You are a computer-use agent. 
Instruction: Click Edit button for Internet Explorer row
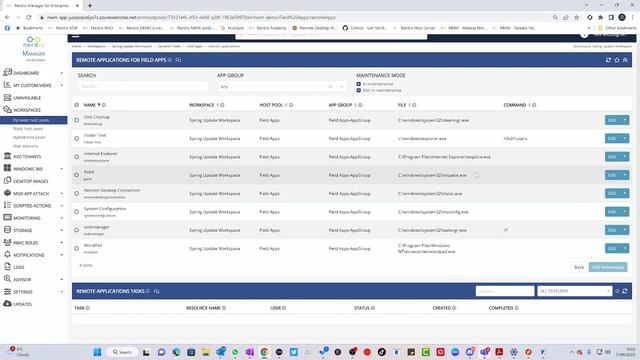pyautogui.click(x=612, y=157)
